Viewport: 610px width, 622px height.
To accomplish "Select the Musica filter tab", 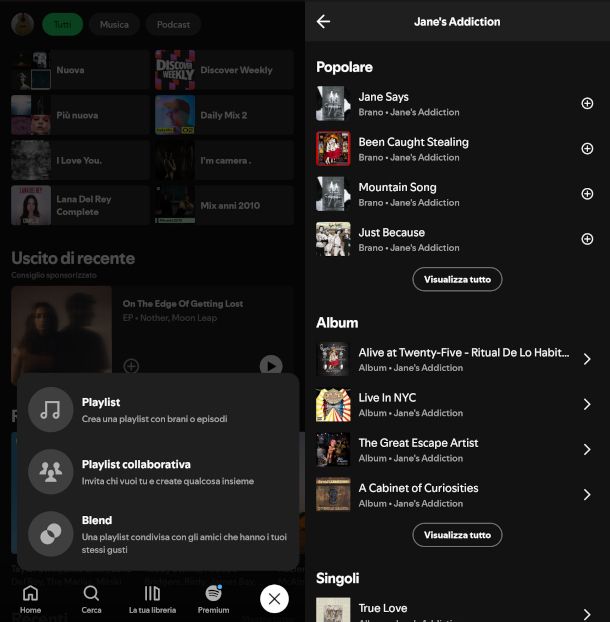I will (x=114, y=24).
